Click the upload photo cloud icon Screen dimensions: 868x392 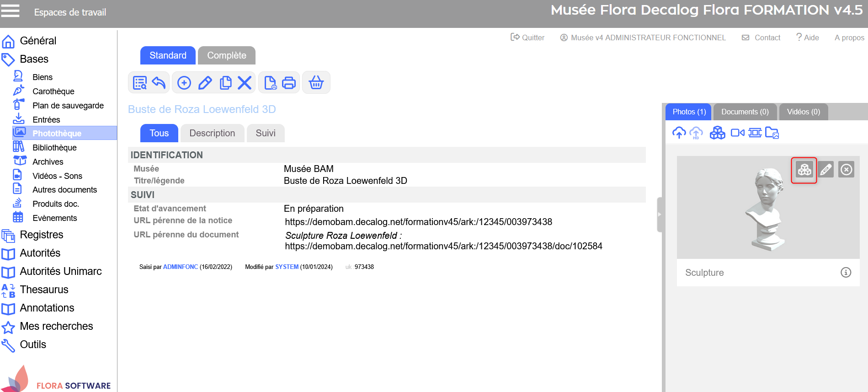[679, 133]
